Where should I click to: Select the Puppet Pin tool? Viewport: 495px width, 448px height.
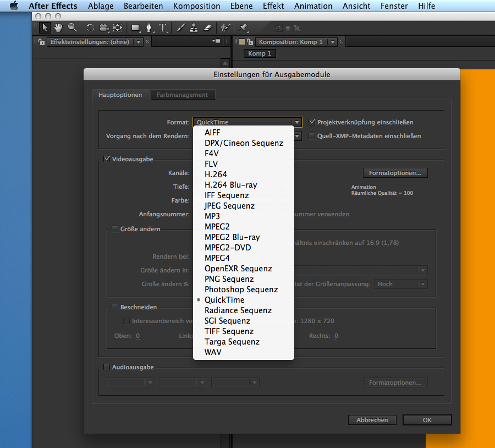243,28
